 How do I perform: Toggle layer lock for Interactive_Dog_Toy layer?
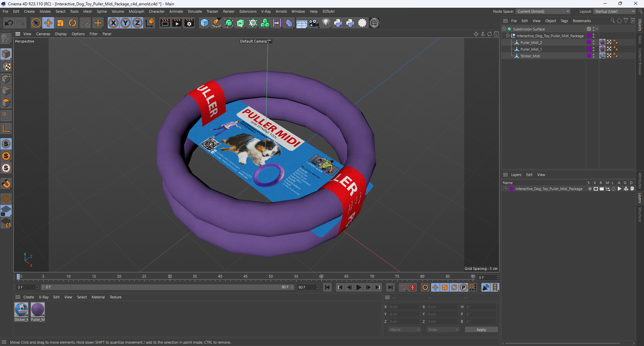click(x=613, y=189)
